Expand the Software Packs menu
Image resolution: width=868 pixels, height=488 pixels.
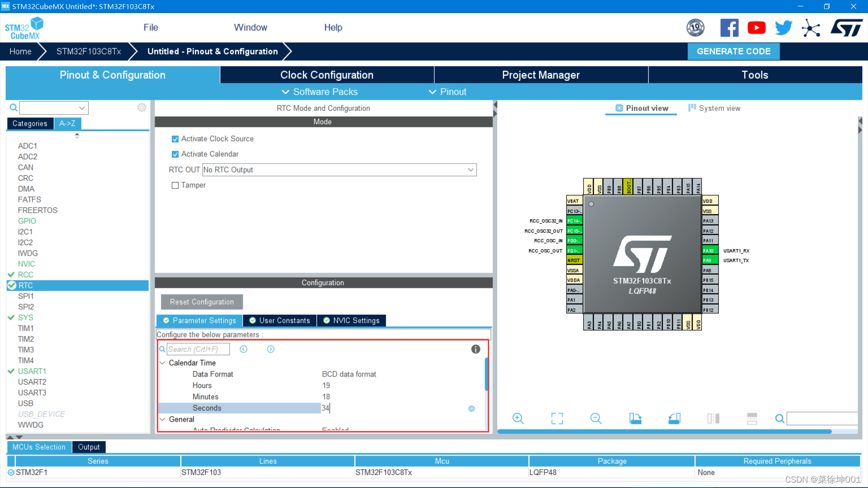point(320,92)
